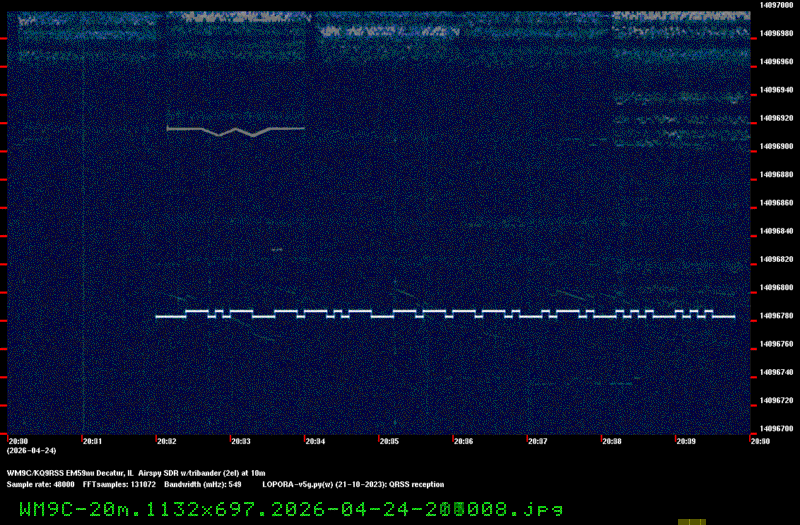Click the 14096760 frequency scale value
The height and width of the screenshot is (525, 800).
(x=776, y=344)
